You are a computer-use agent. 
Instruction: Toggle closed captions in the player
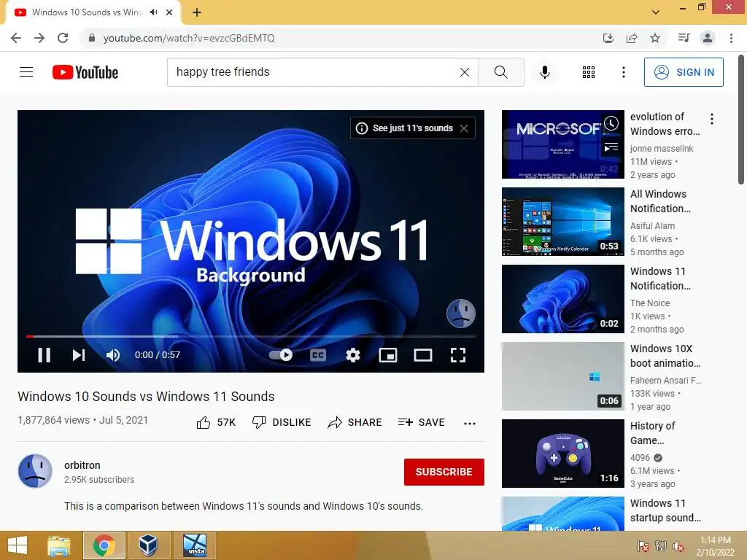pos(318,355)
